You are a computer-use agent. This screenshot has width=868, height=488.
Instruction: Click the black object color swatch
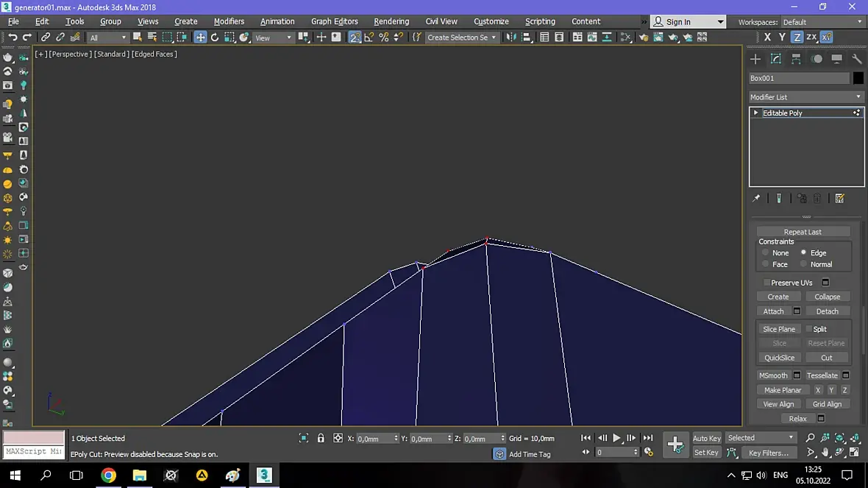pyautogui.click(x=858, y=78)
